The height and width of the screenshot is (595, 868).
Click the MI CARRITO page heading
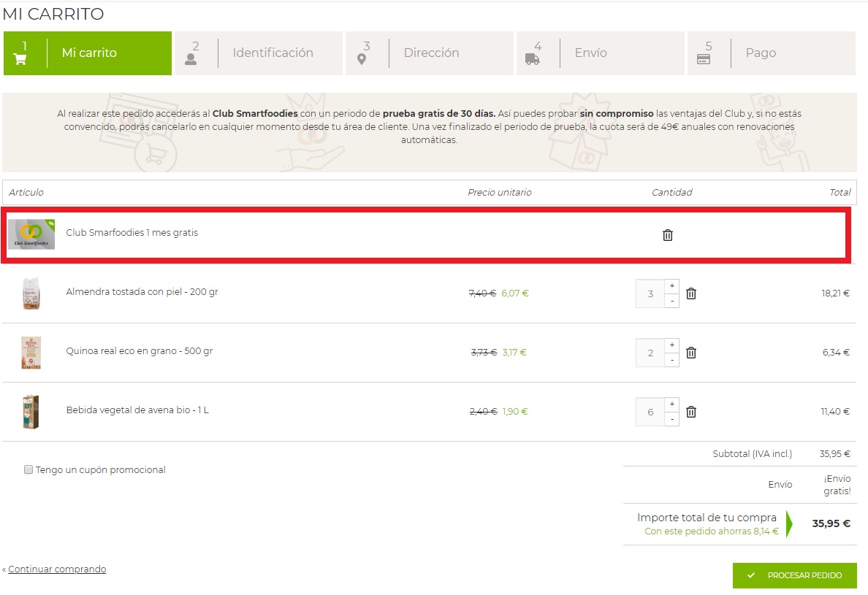53,14
